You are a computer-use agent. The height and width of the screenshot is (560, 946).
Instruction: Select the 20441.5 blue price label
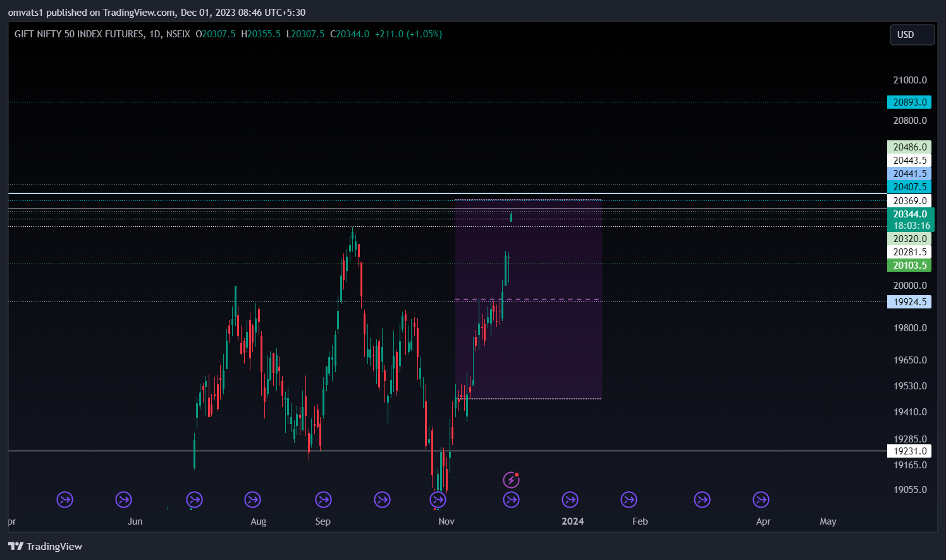pos(909,173)
